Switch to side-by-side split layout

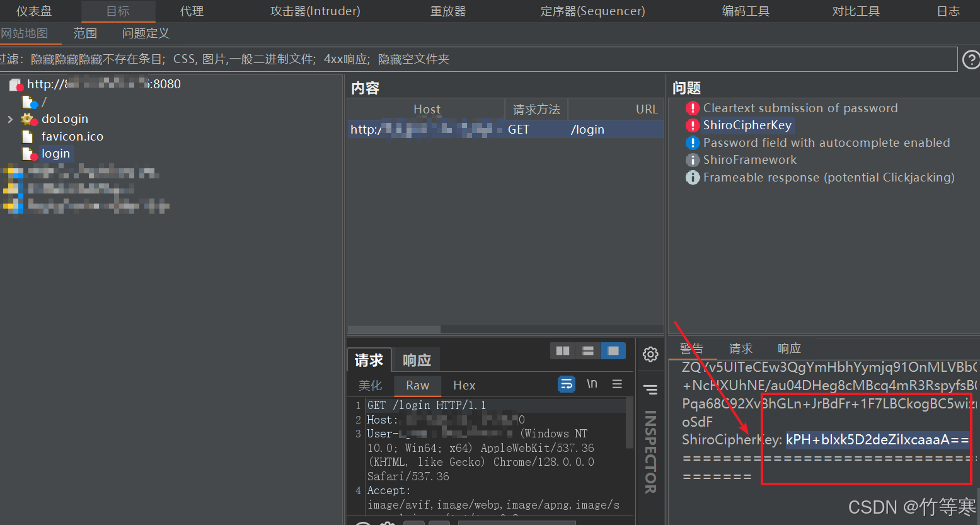click(563, 351)
